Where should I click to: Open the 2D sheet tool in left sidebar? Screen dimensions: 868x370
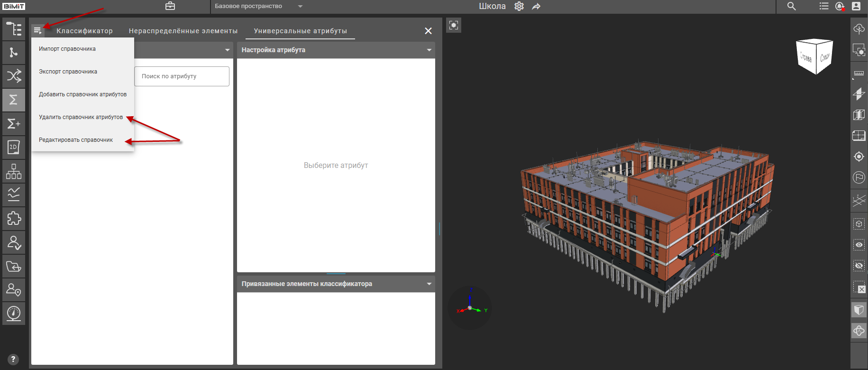point(14,148)
